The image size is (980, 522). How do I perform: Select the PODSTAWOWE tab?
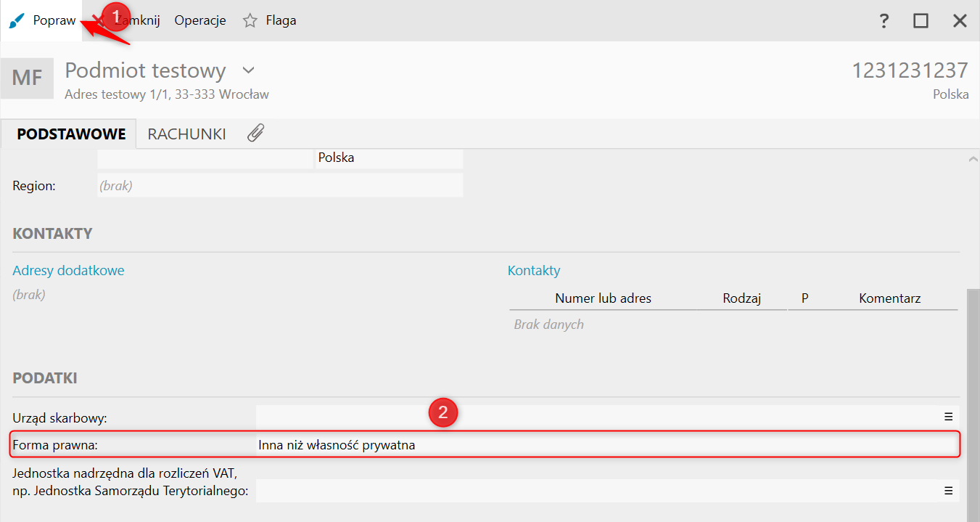click(x=71, y=134)
